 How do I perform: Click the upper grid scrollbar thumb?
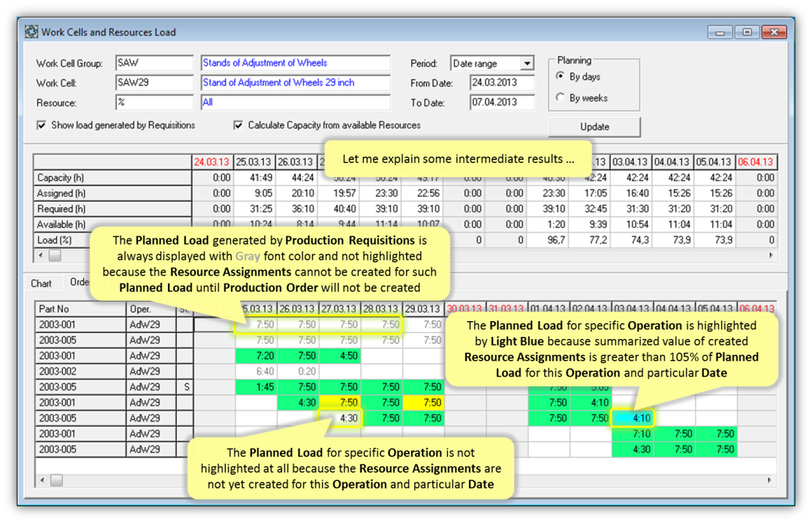click(55, 255)
